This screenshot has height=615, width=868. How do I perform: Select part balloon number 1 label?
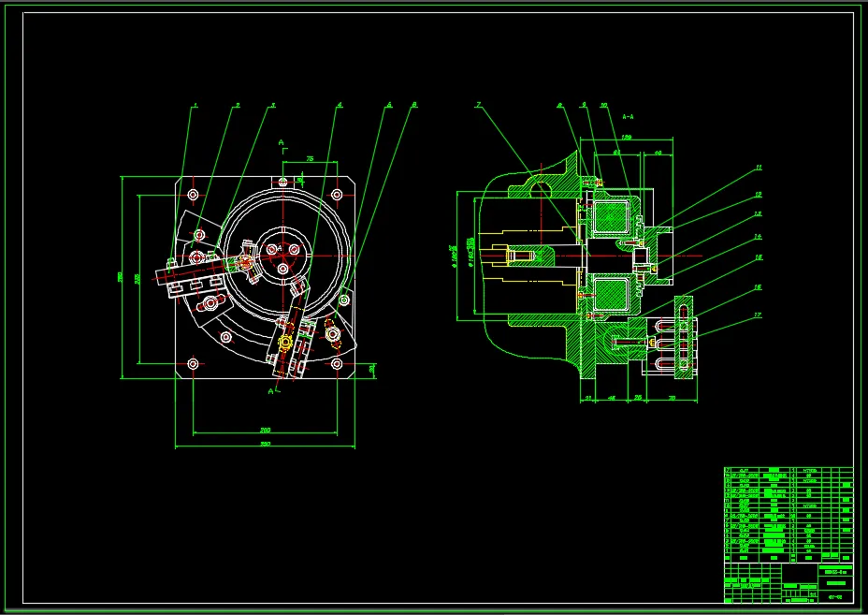click(x=195, y=105)
